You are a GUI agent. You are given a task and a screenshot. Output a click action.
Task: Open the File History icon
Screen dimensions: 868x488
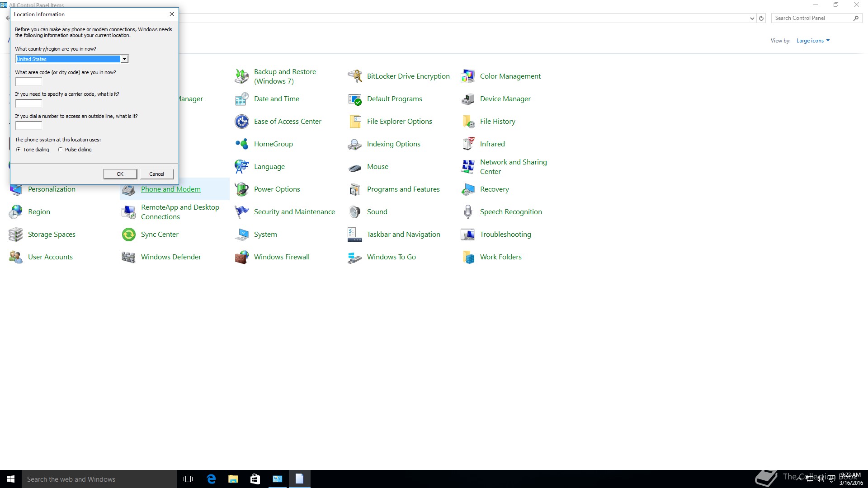468,122
